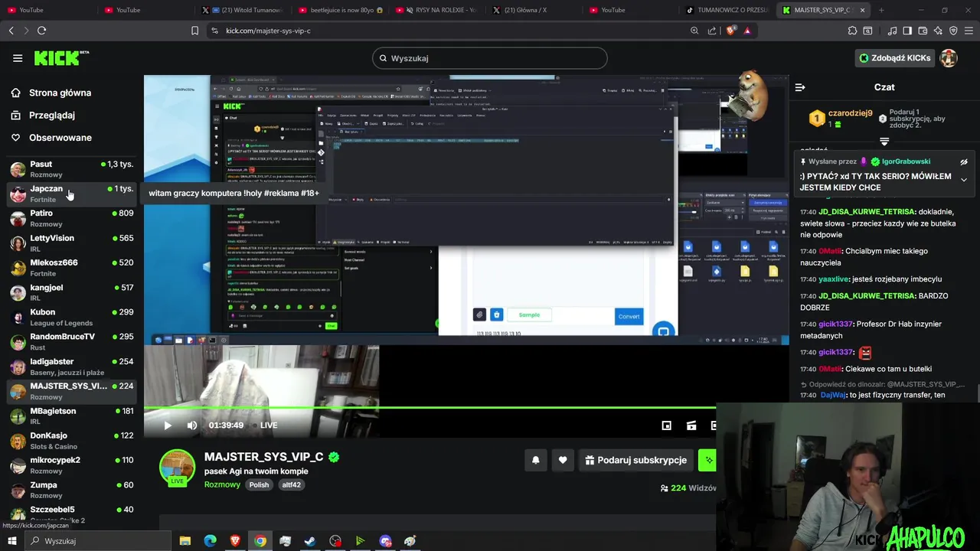Collapse the chat panel icon
The width and height of the screenshot is (980, 551).
[x=800, y=87]
